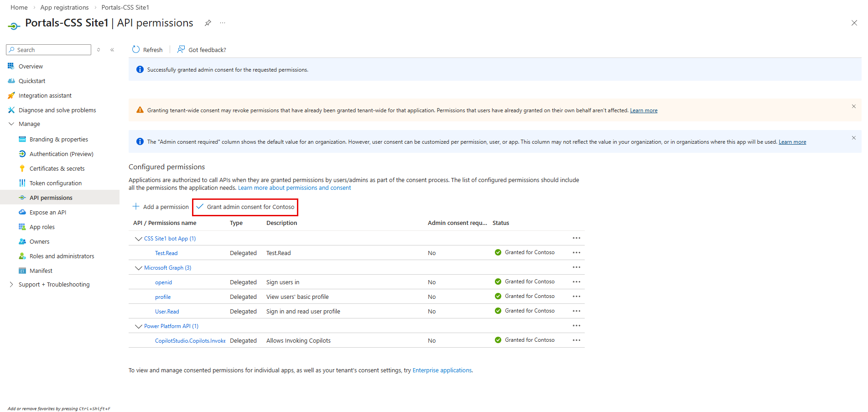The height and width of the screenshot is (412, 868).
Task: Click Granted for Contoso status on Test.Read row
Action: (525, 252)
